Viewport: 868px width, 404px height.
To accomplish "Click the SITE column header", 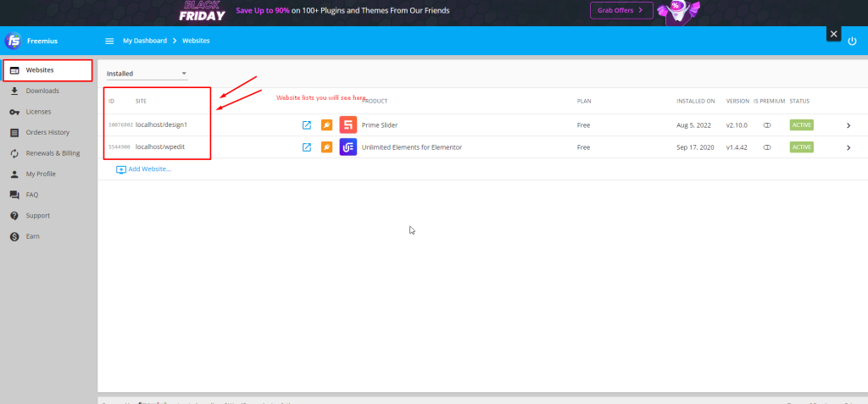I will click(142, 102).
